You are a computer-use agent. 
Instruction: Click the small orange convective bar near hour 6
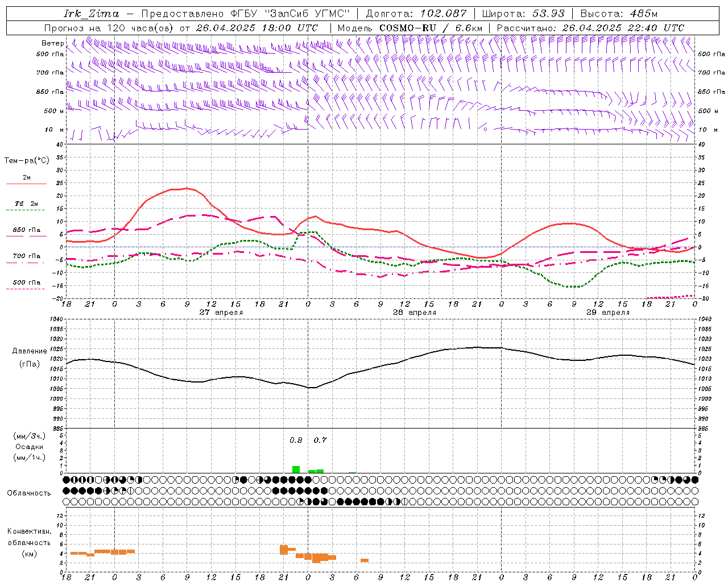click(x=365, y=560)
